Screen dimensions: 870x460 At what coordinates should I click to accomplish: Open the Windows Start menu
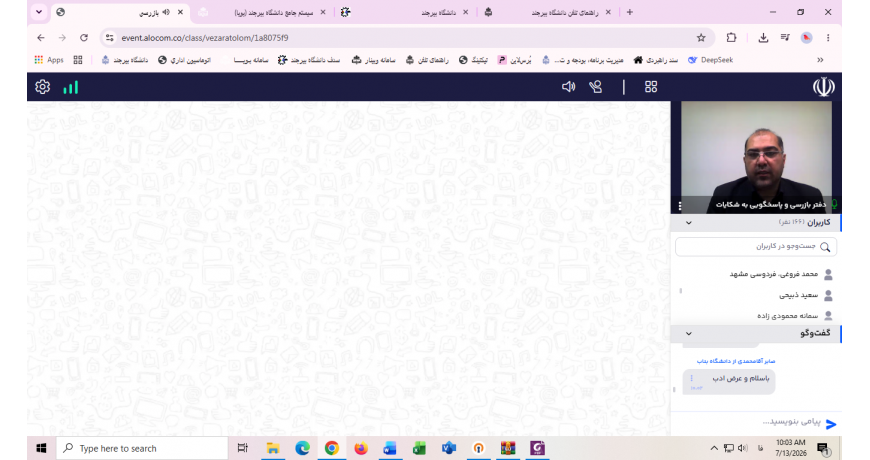[x=41, y=448]
